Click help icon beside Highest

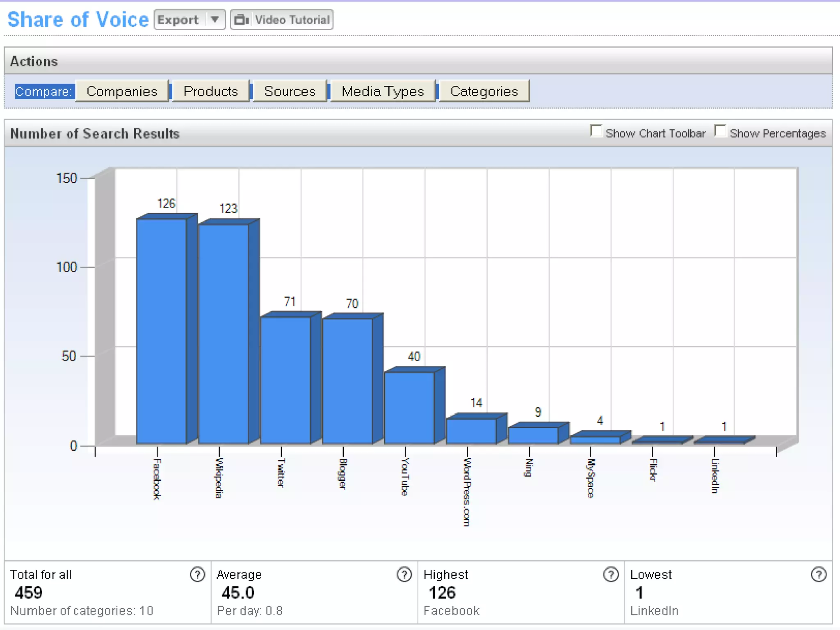pyautogui.click(x=611, y=575)
